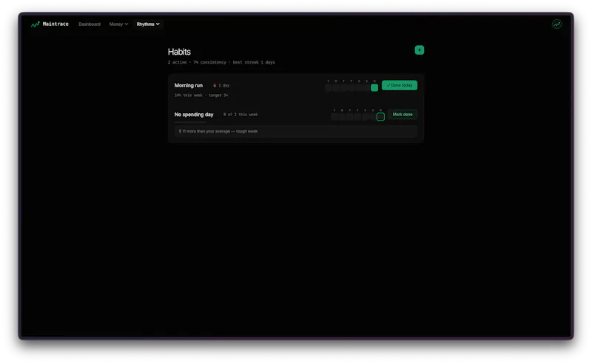Click the flame streak icon for Morning run
This screenshot has height=364, width=592.
tap(215, 85)
